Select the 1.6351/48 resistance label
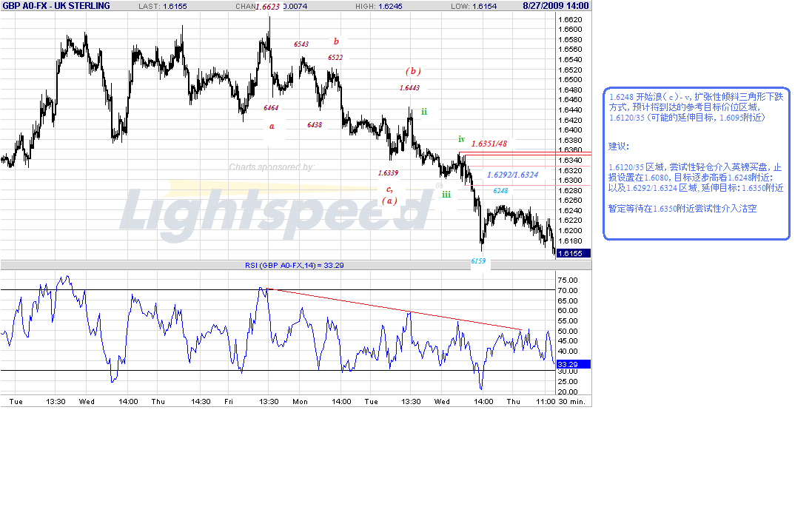Viewport: 812px width, 521px height. tap(489, 144)
